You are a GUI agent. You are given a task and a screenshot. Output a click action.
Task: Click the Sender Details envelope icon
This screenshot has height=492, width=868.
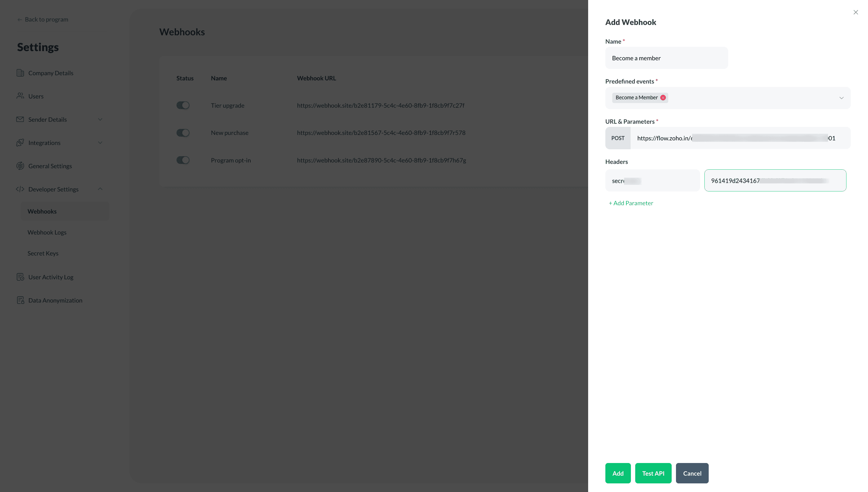point(20,119)
